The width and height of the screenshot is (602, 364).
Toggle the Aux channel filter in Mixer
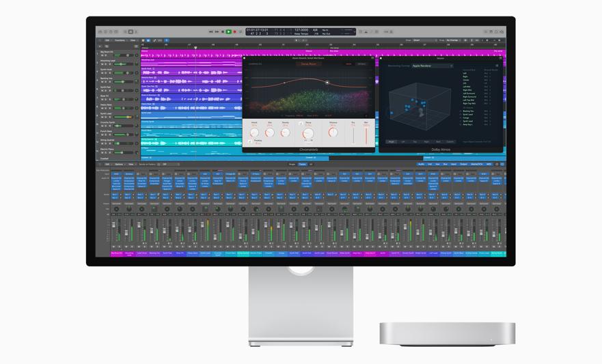click(437, 164)
